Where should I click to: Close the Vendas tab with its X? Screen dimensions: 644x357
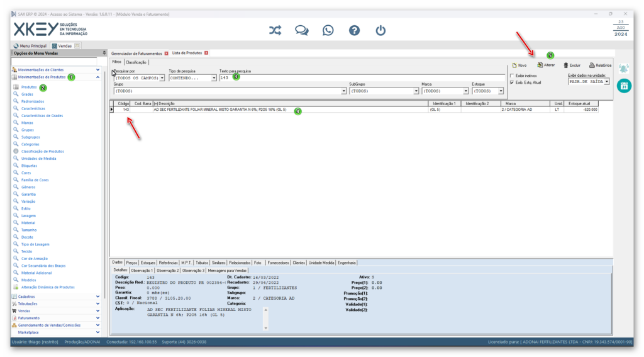(77, 46)
